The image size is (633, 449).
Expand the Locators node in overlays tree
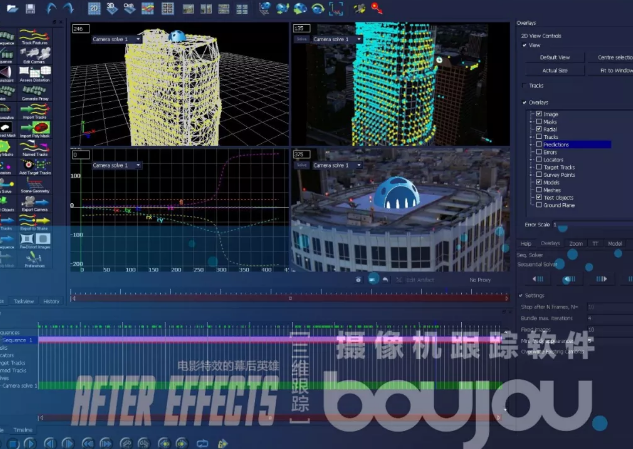coord(532,159)
